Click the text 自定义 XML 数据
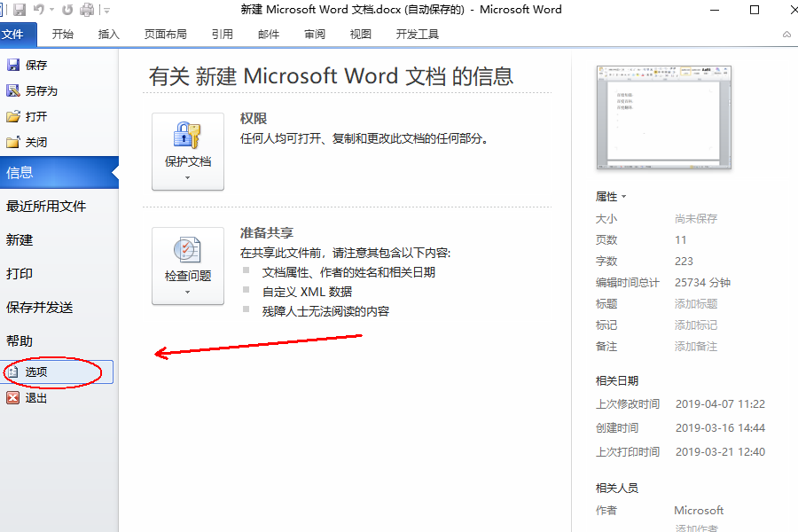The height and width of the screenshot is (532, 798). pos(307,292)
